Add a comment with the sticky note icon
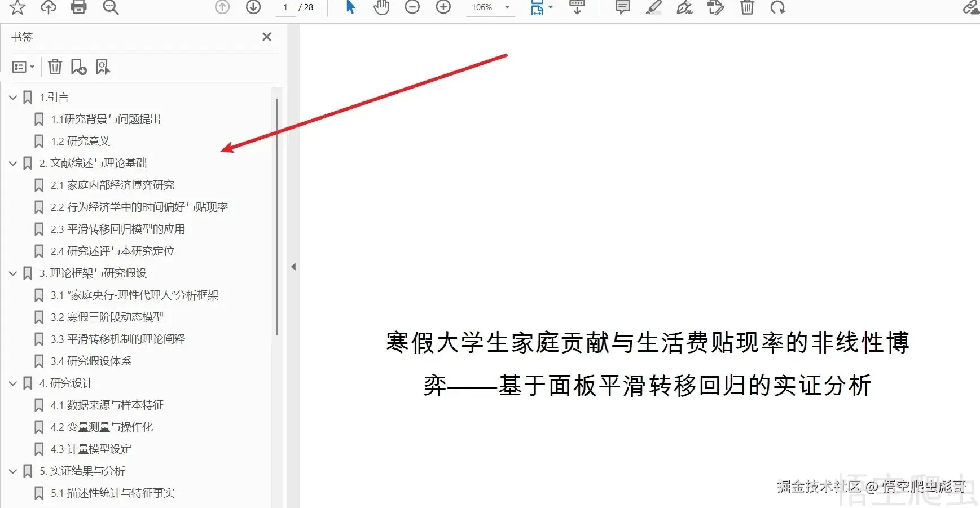The height and width of the screenshot is (508, 980). [623, 7]
